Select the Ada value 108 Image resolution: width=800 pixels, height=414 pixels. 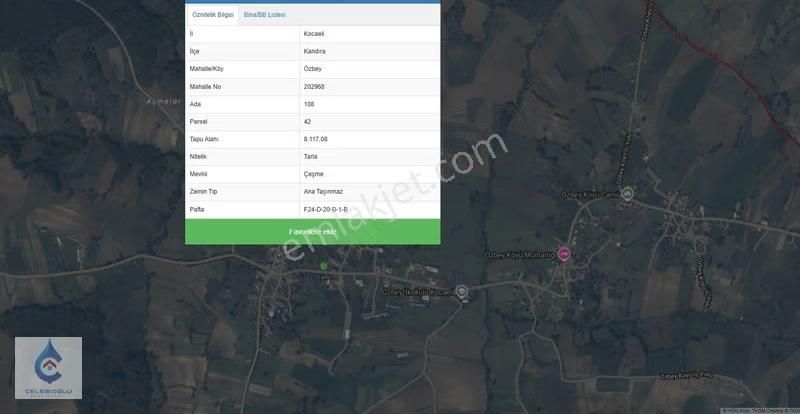pyautogui.click(x=309, y=104)
